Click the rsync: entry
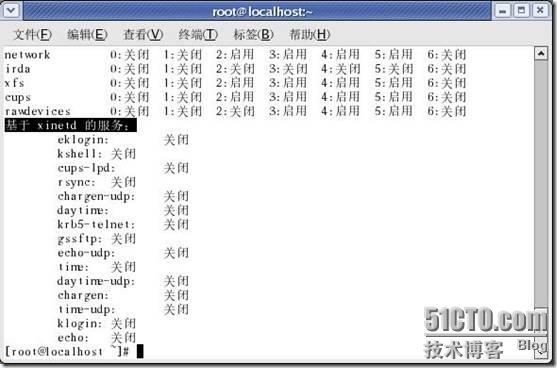 pos(77,183)
